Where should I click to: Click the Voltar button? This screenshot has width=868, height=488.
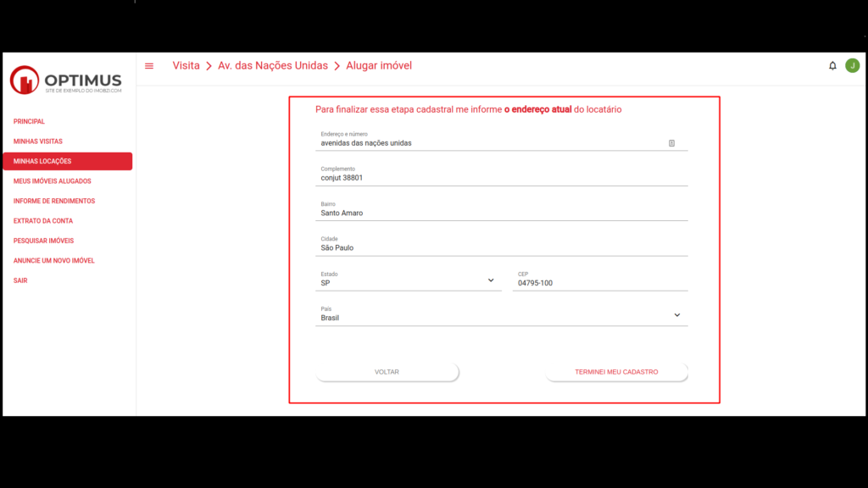pos(387,372)
